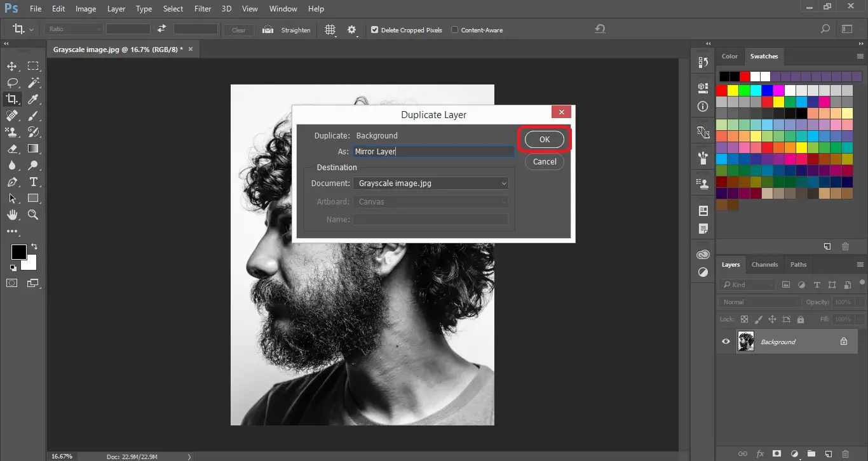Open the Filter menu
The width and height of the screenshot is (868, 461).
[x=203, y=9]
